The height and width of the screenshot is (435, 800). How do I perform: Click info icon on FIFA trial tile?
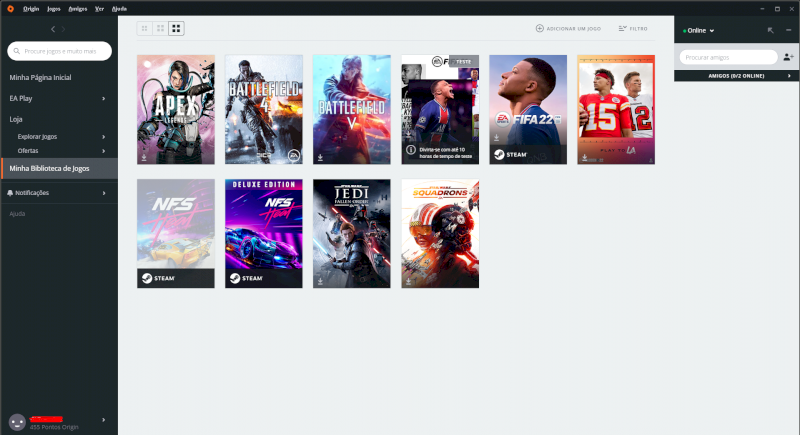click(x=410, y=151)
